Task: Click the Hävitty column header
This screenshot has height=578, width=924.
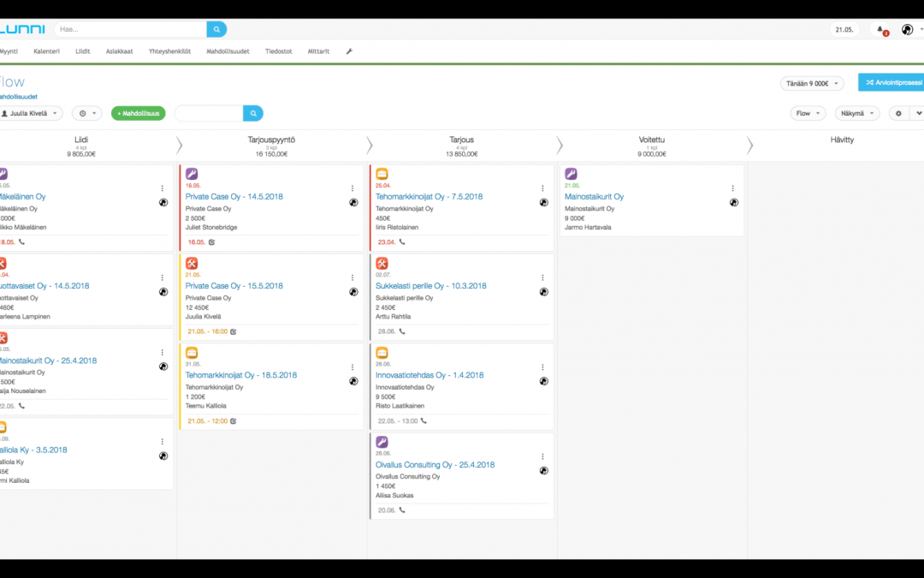Action: tap(842, 140)
